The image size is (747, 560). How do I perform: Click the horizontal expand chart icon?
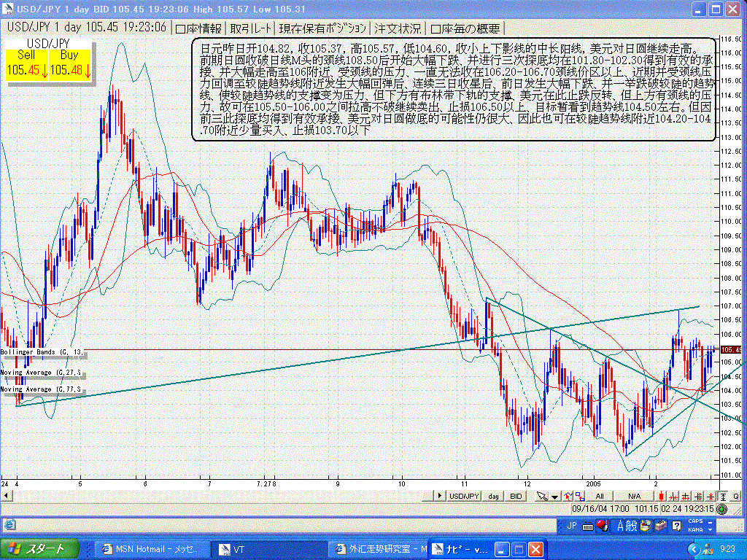686,496
